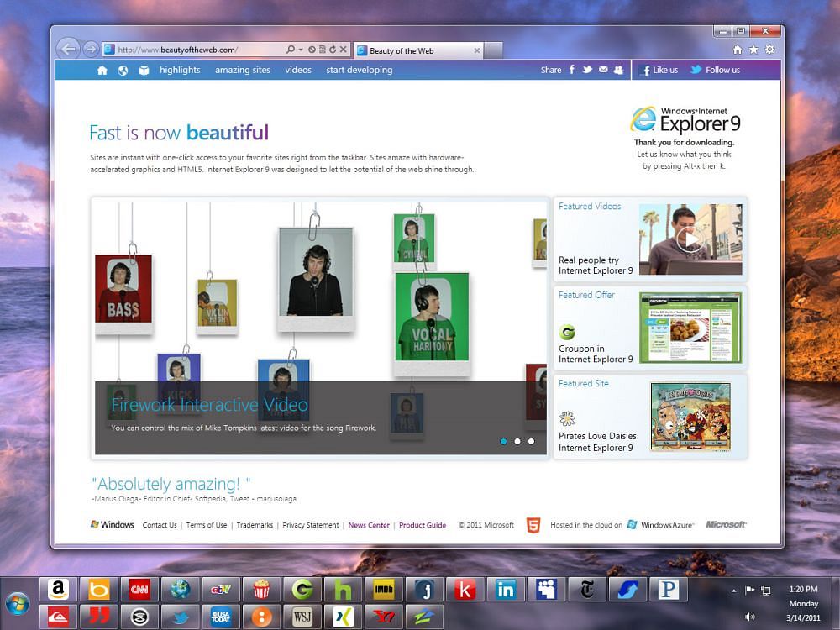Click the cube icon in the site navbar
The width and height of the screenshot is (840, 630).
(x=144, y=71)
